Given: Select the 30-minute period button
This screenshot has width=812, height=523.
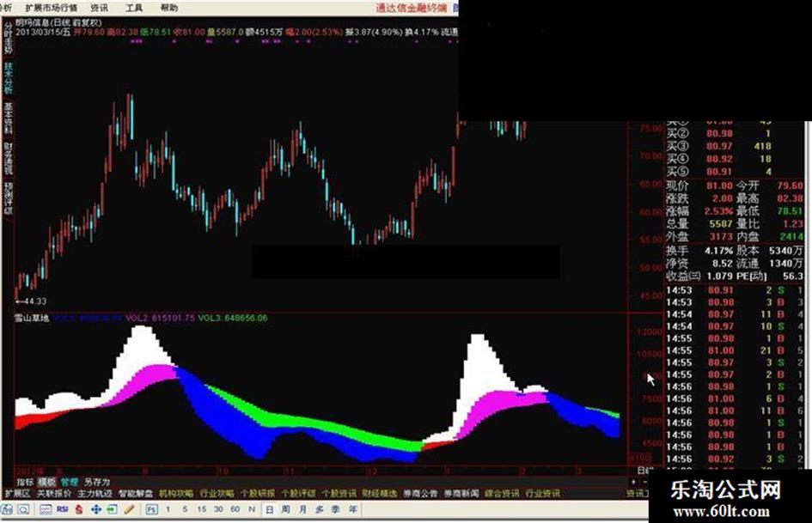Looking at the screenshot, I should (218, 509).
